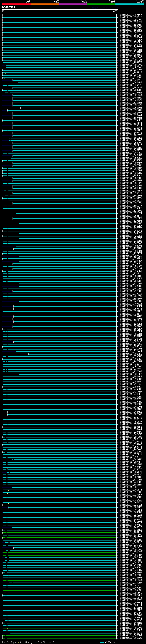This screenshot has width=146, height=644.
Task: Click the purple ~60% identity legend segment
Action: click(x=73, y=4)
